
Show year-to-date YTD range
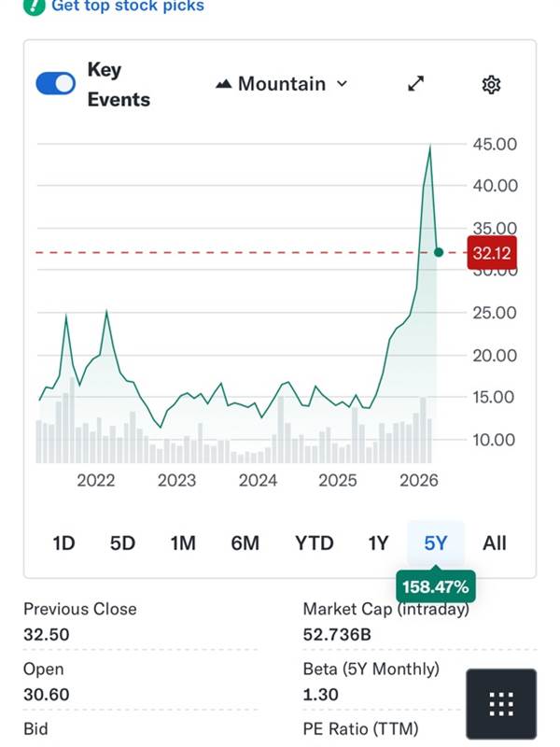[314, 543]
